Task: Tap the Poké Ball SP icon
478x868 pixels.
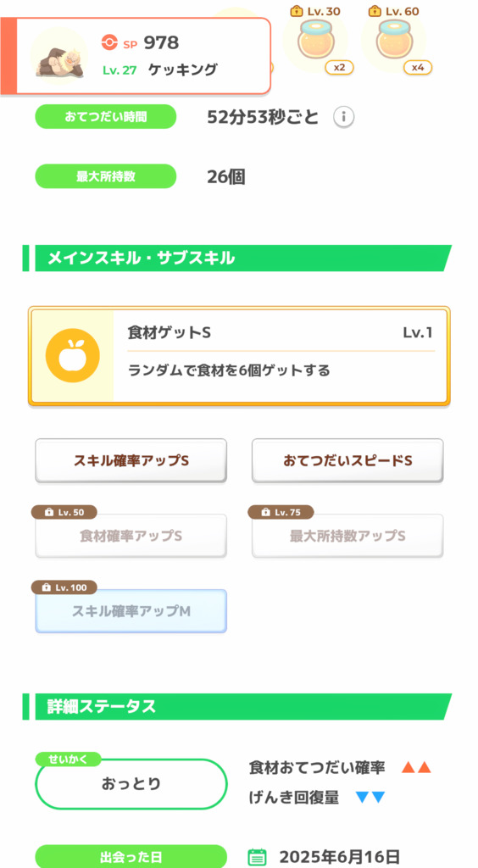Action: tap(109, 42)
